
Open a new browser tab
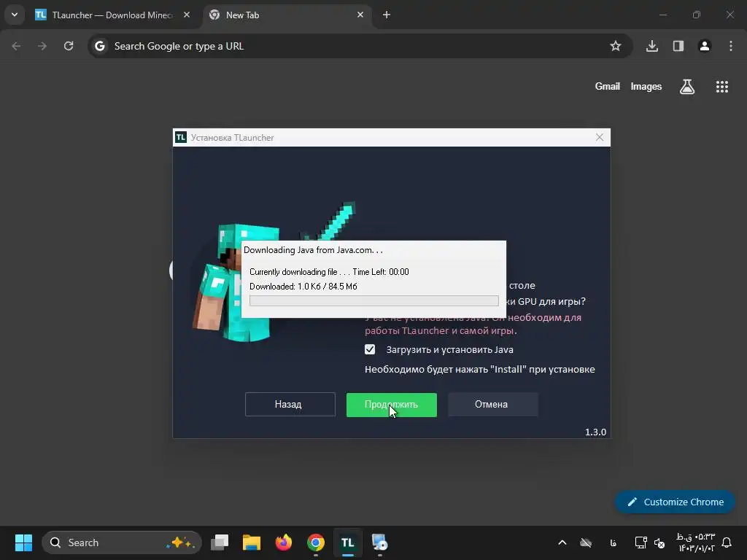pos(387,15)
